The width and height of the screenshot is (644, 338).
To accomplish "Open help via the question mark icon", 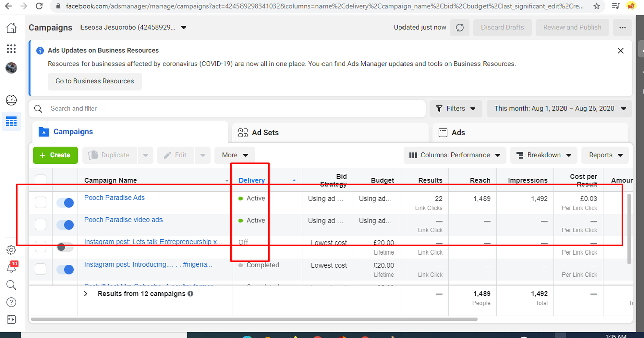I will [x=11, y=302].
